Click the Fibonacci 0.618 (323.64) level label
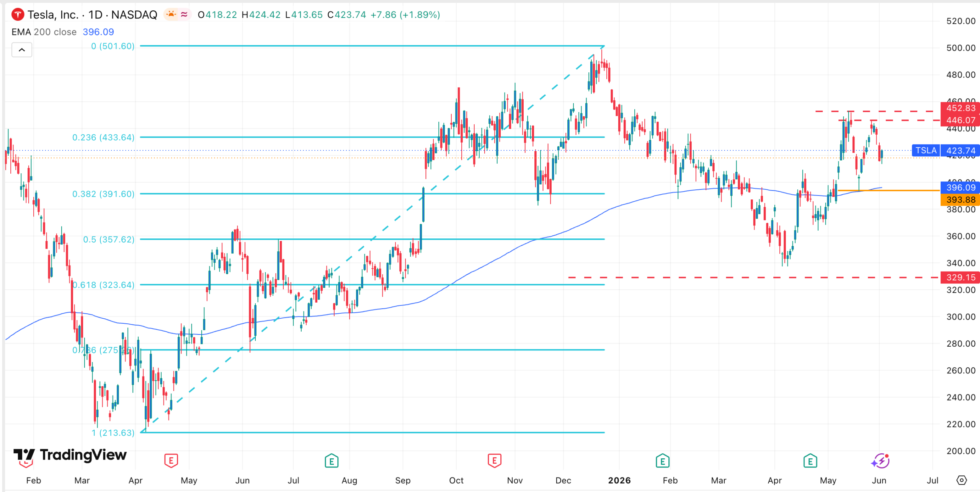 coord(103,285)
